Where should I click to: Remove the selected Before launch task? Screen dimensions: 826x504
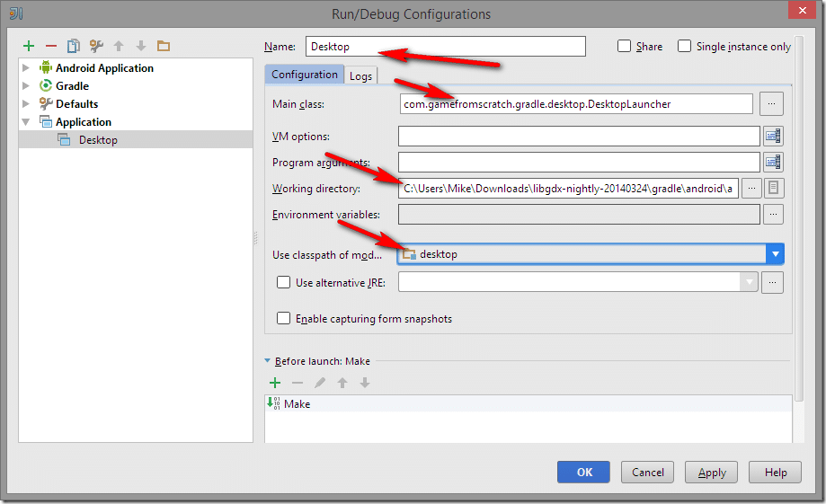tap(298, 383)
